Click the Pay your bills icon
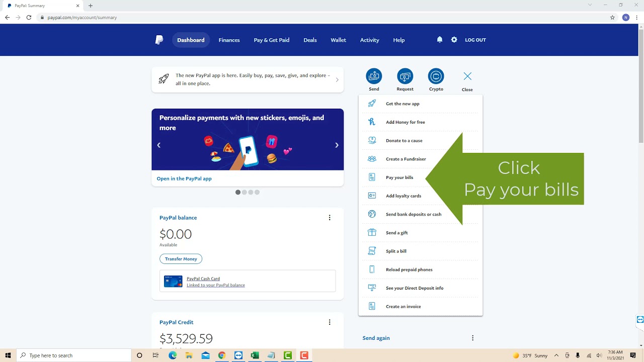The image size is (644, 362). point(372,177)
